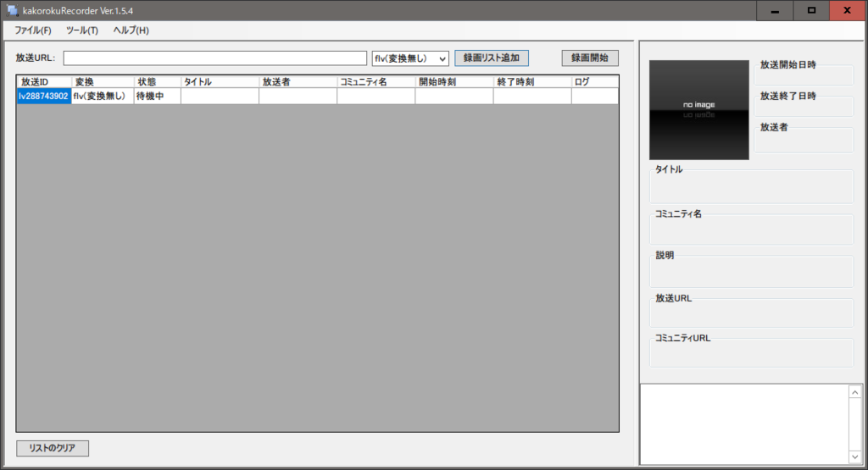Click the 終了時刻 column header
The image size is (868, 470).
(x=532, y=82)
